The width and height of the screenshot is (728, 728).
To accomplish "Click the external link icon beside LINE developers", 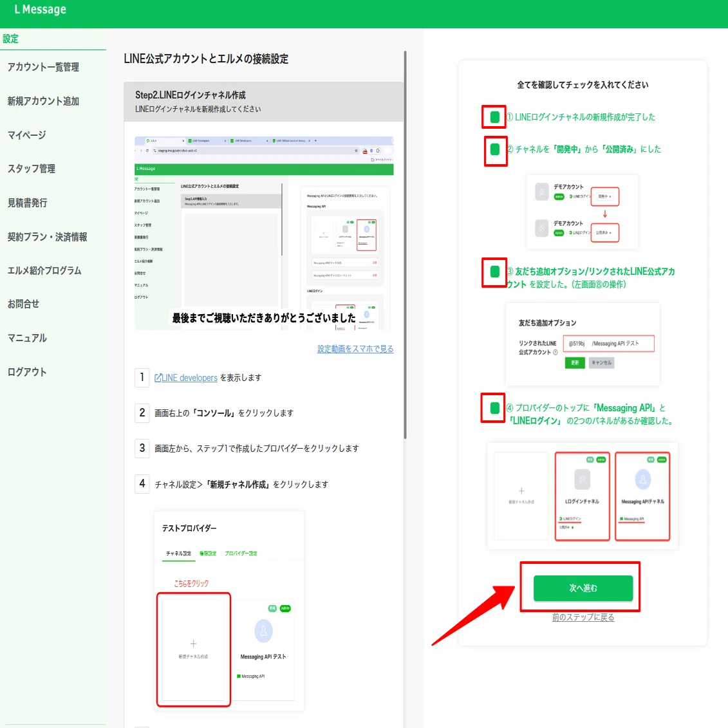I will click(x=158, y=378).
